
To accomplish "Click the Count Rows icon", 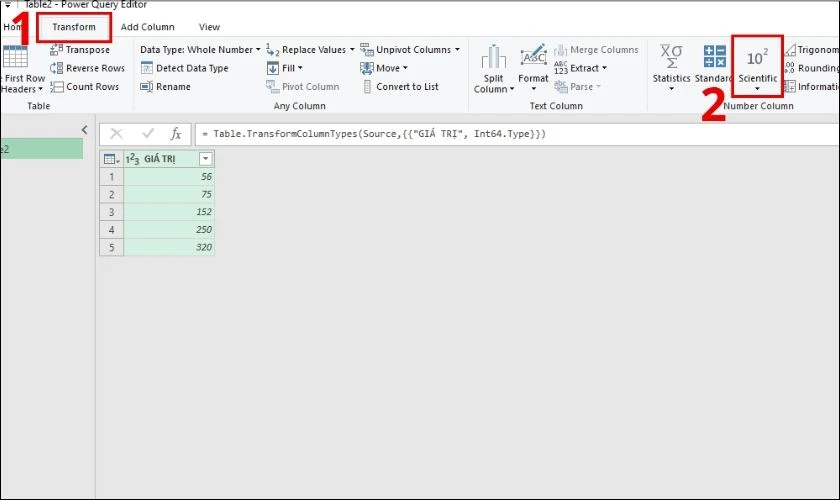I will (56, 86).
